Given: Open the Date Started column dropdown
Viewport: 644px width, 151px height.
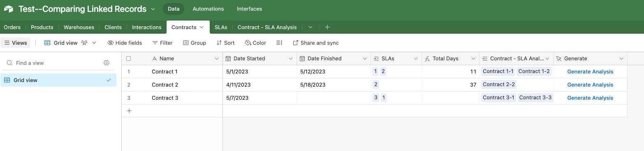Looking at the screenshot, I should coord(291,59).
